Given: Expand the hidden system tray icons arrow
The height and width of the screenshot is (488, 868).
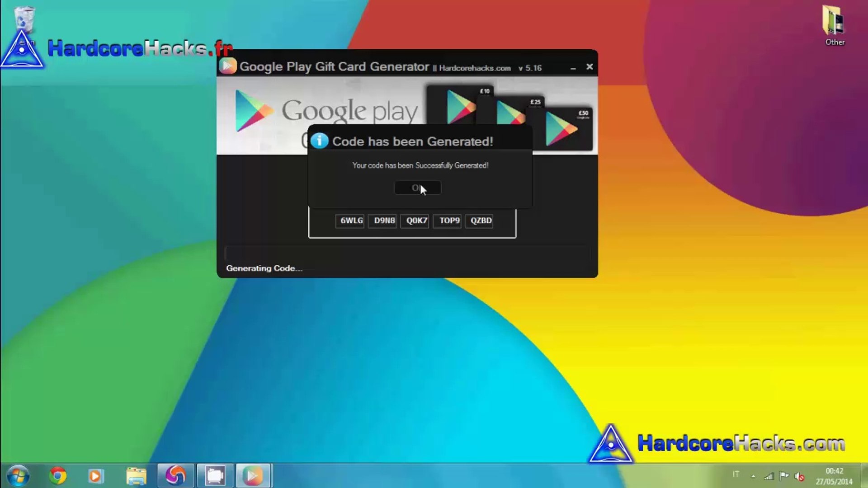Looking at the screenshot, I should click(753, 477).
